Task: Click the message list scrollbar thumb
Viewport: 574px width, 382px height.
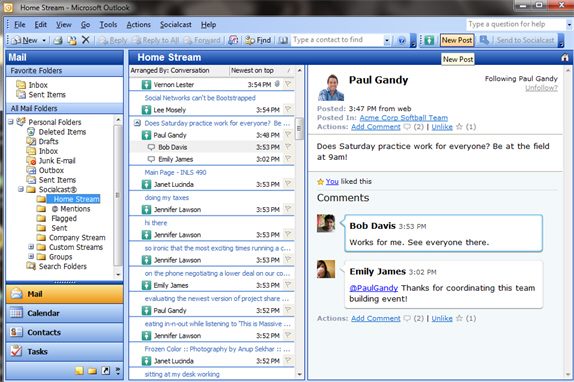Action: click(x=299, y=128)
